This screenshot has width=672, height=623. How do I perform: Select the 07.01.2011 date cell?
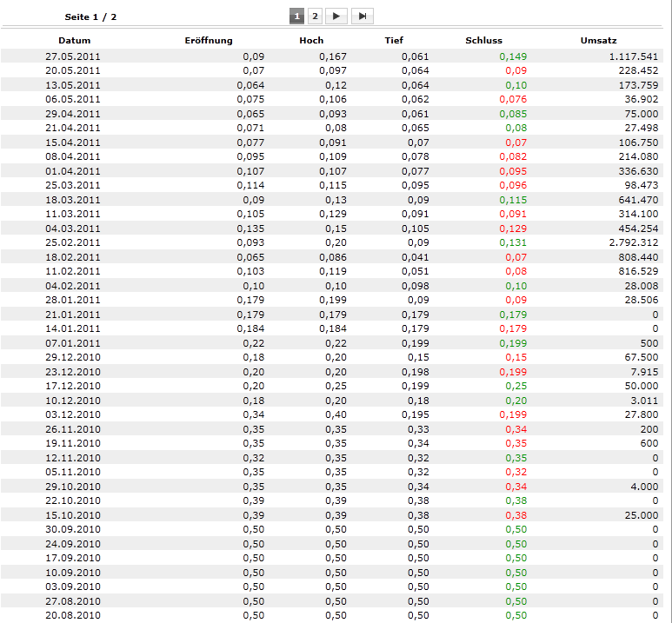(73, 343)
